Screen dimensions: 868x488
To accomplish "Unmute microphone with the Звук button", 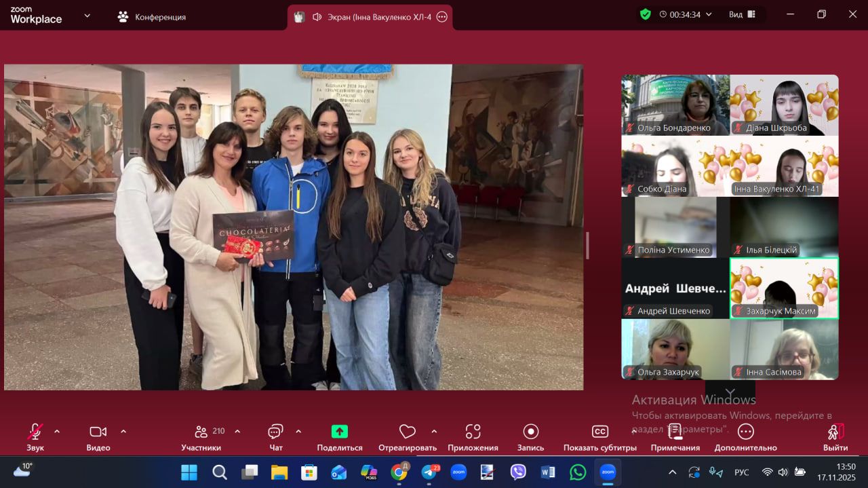I will [35, 432].
